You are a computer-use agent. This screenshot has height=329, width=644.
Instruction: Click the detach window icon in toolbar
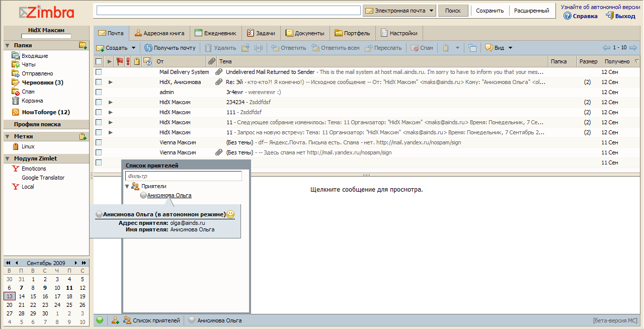pos(472,48)
